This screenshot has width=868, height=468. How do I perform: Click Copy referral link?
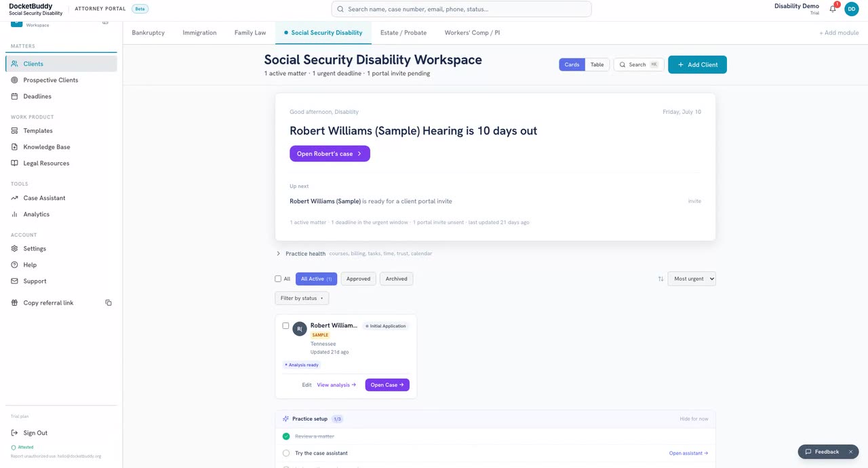(48, 303)
